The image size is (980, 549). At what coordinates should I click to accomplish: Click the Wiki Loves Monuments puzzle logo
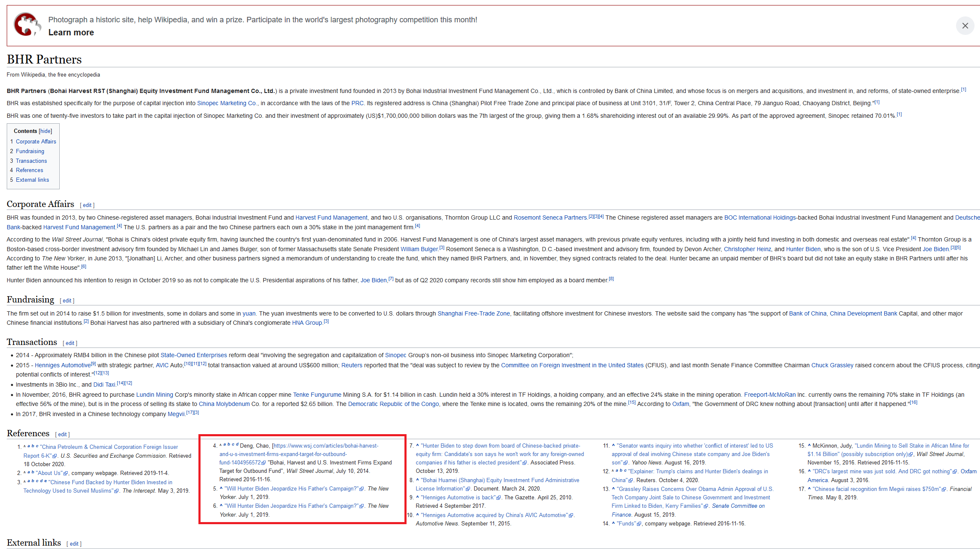tap(27, 24)
